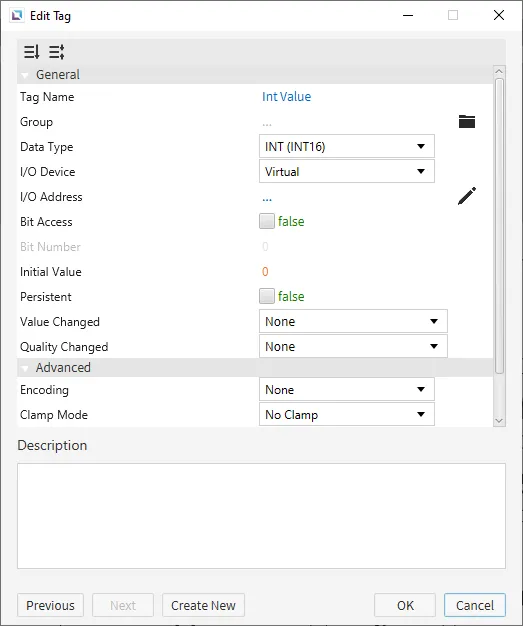Open the Quality Changed dropdown

pyautogui.click(x=353, y=346)
